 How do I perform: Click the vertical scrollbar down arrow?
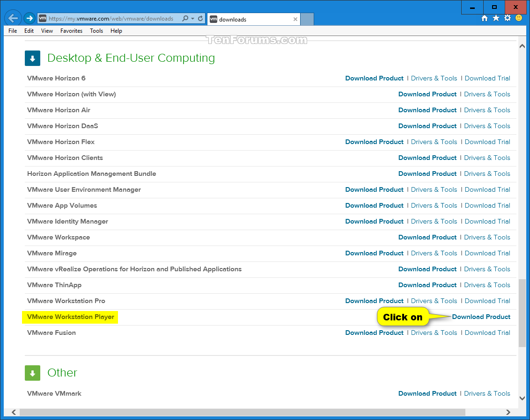click(x=522, y=398)
